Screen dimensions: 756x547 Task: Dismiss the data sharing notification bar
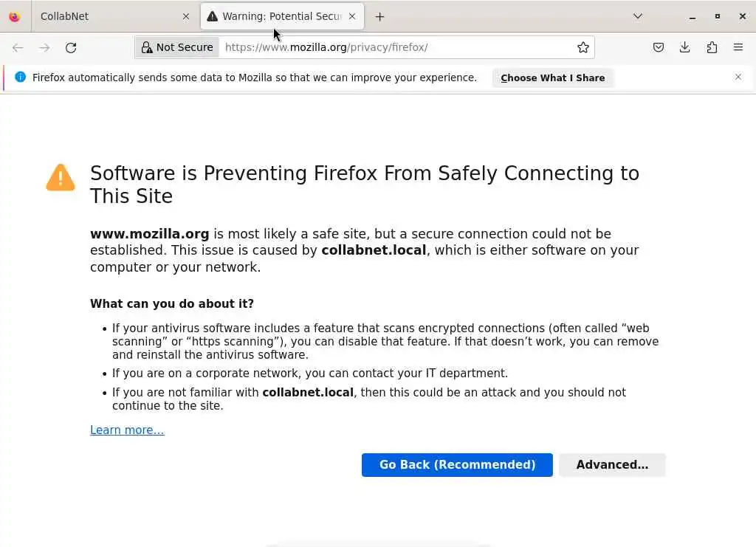[738, 77]
